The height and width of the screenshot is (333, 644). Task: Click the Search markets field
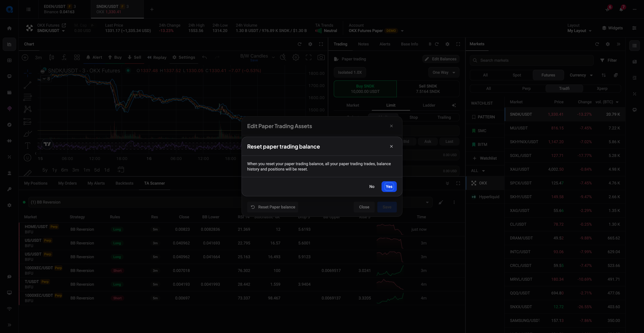[x=531, y=60]
